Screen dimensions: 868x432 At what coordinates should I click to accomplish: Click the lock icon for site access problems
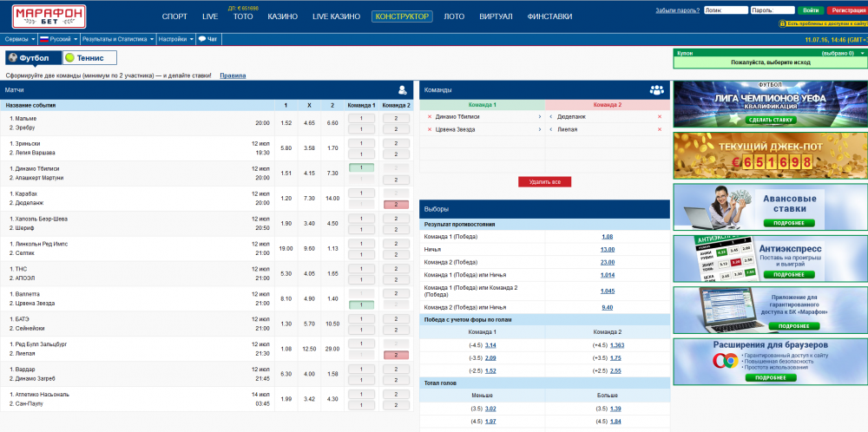coord(783,23)
